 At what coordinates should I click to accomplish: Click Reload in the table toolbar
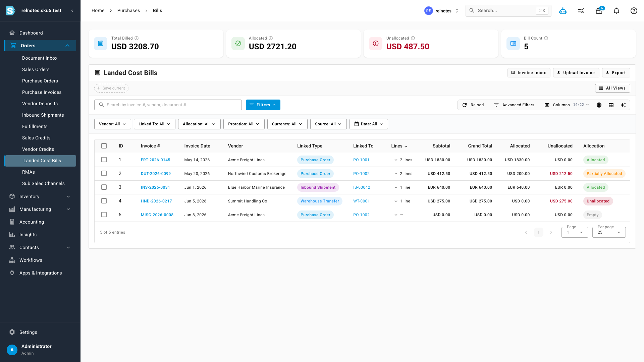pyautogui.click(x=473, y=105)
